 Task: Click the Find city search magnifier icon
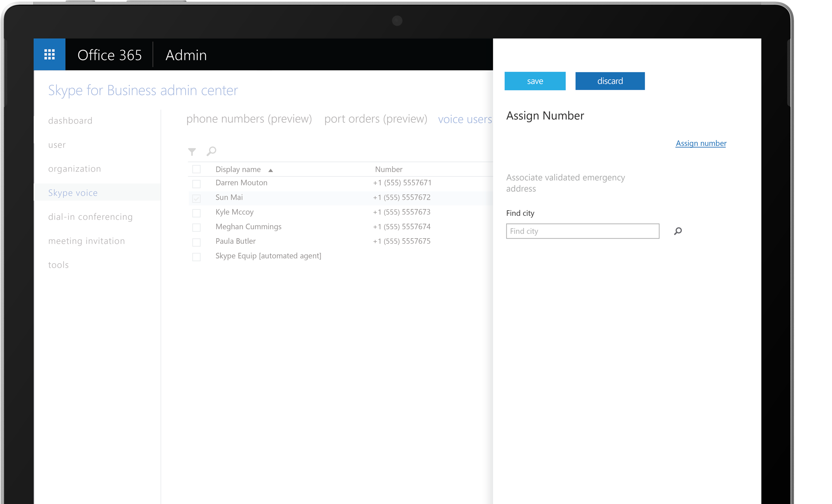tap(678, 231)
